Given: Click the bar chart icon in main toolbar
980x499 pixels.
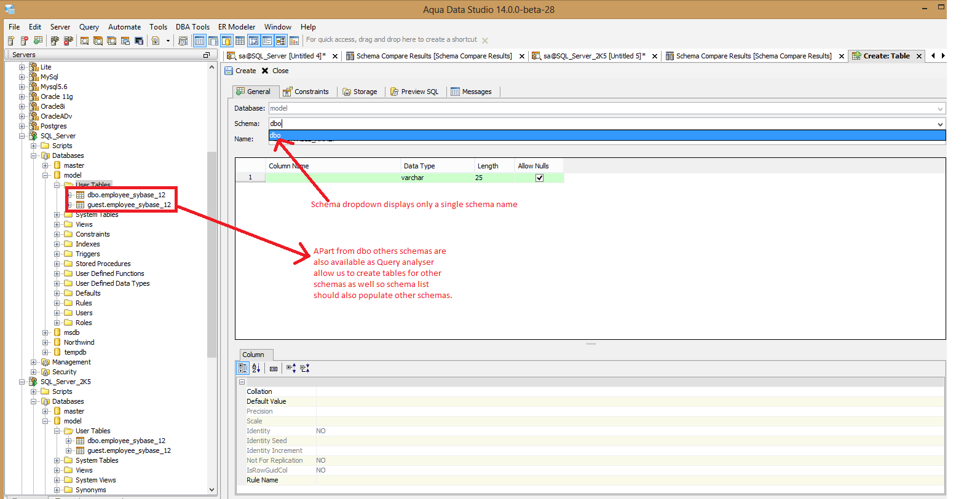Looking at the screenshot, I should [294, 41].
